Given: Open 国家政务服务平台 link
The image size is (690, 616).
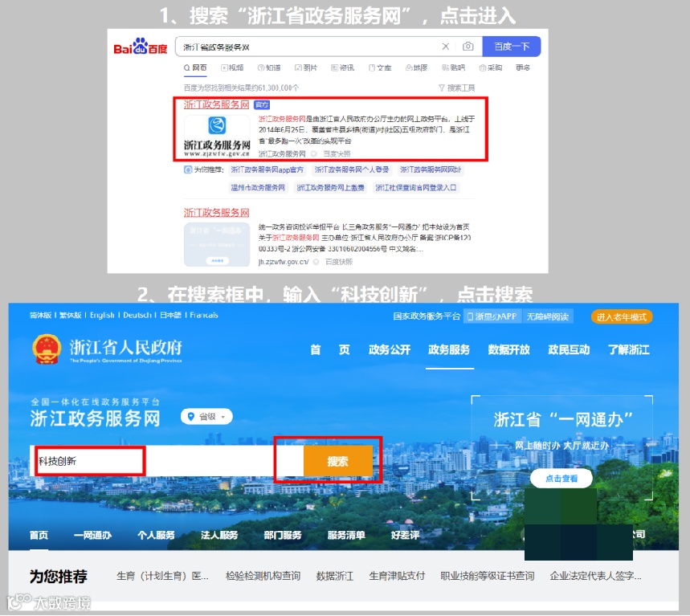Looking at the screenshot, I should [x=427, y=316].
